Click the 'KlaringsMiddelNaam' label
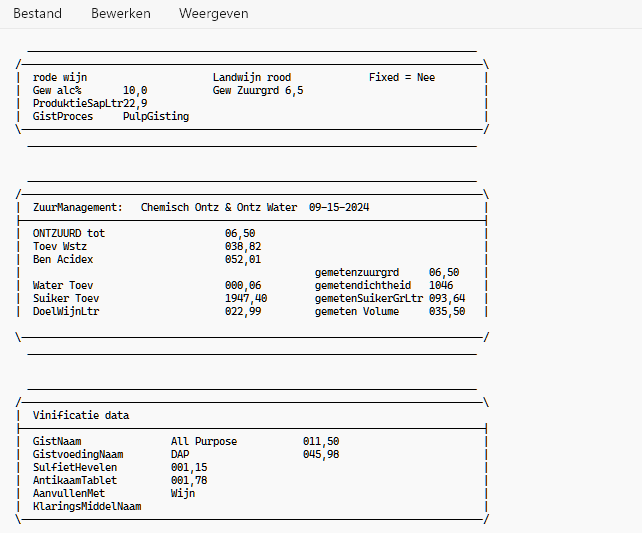 click(x=87, y=506)
